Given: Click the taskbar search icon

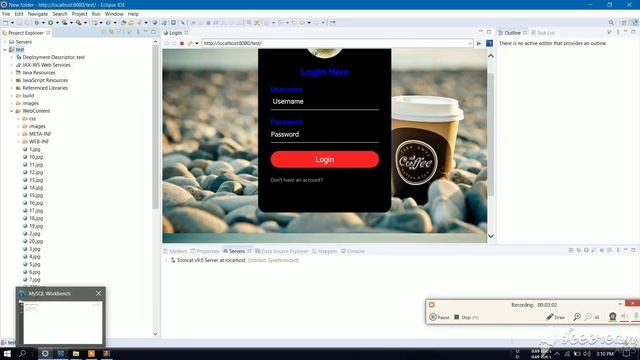Looking at the screenshot, I should 22,353.
